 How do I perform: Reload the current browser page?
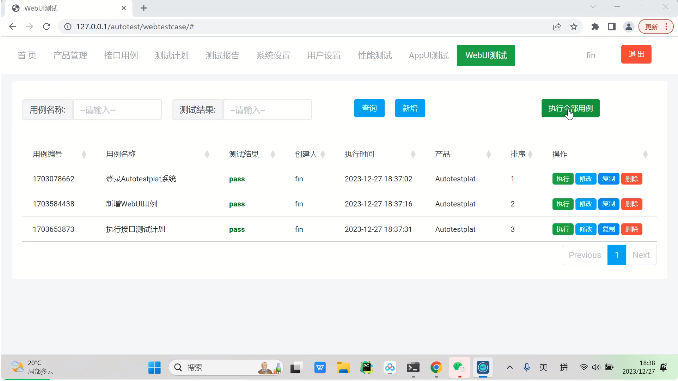click(46, 27)
